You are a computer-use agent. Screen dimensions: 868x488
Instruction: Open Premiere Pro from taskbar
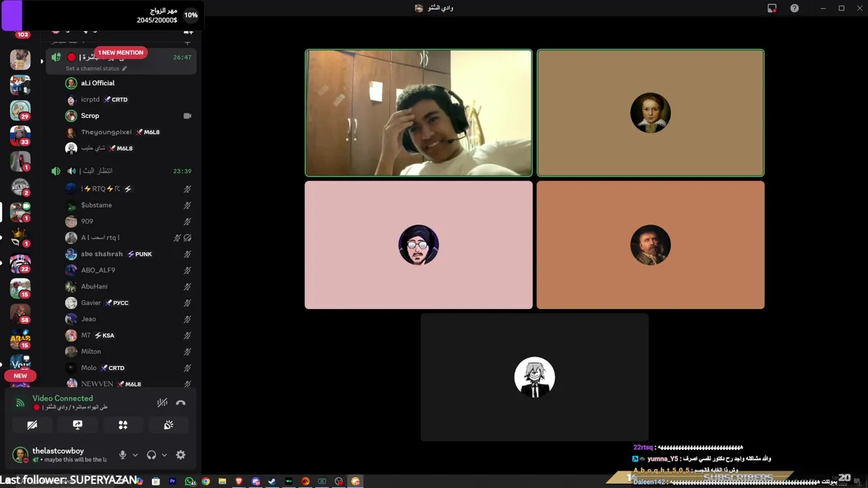pyautogui.click(x=172, y=481)
